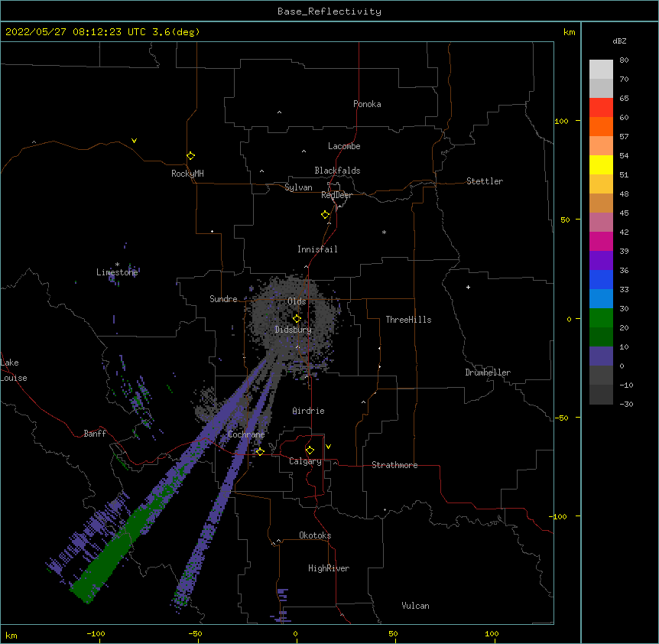Select the slate purple 10–0 dBZ swatch
This screenshot has width=659, height=644.
pyautogui.click(x=601, y=356)
